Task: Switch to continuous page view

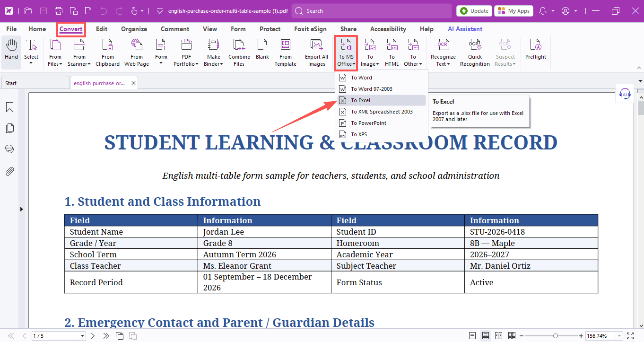Action: [x=486, y=336]
